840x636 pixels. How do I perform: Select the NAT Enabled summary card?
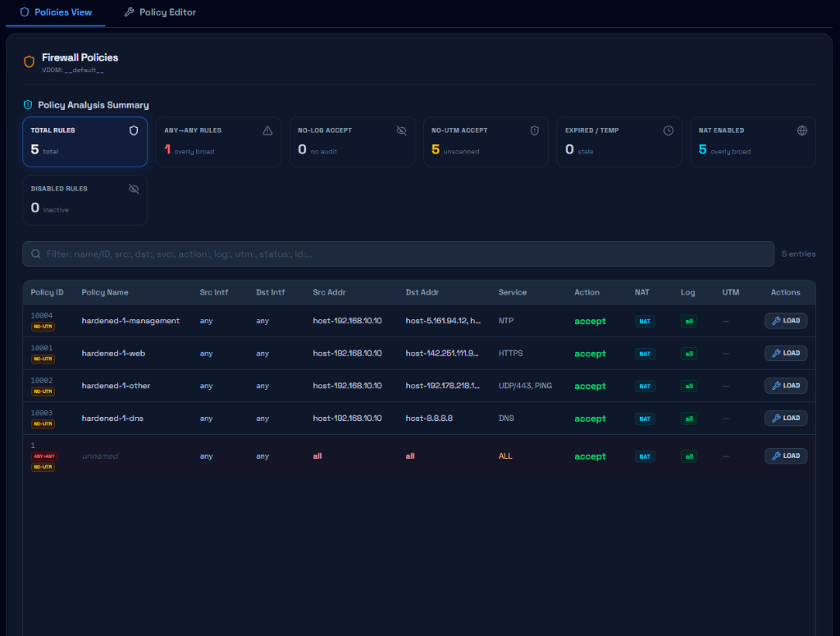(753, 142)
